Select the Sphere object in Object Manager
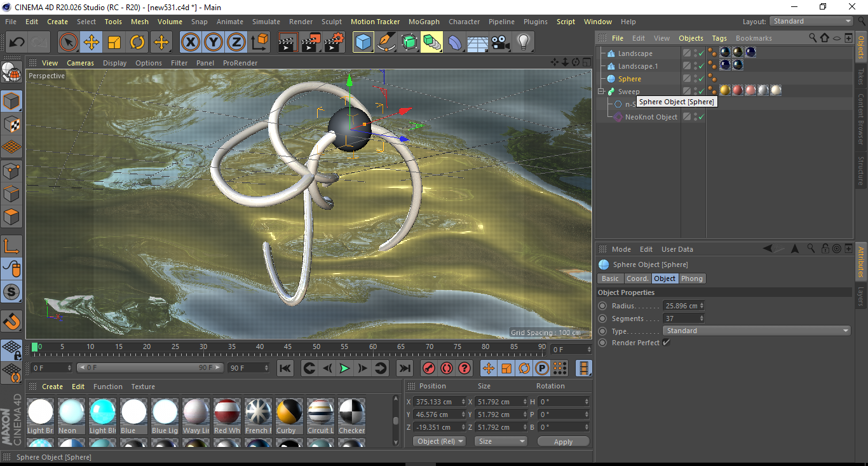 coord(629,79)
